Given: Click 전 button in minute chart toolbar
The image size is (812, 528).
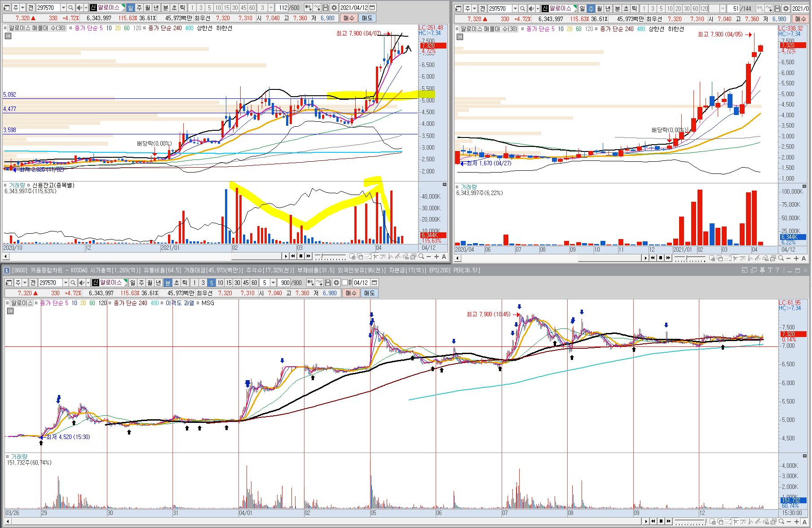Looking at the screenshot, I should click(33, 283).
